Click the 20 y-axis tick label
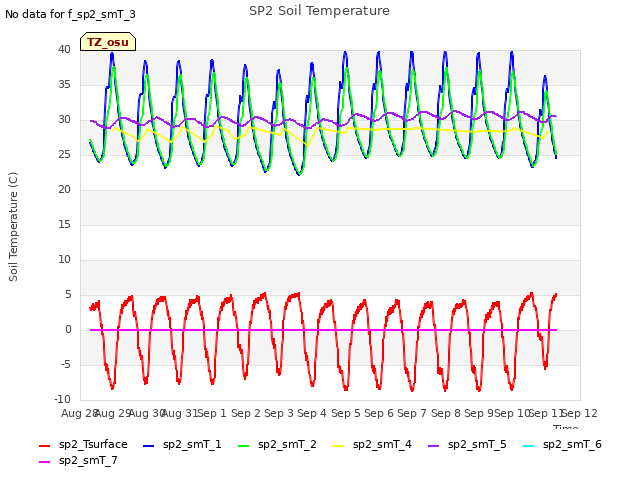640x480 pixels. [64, 189]
